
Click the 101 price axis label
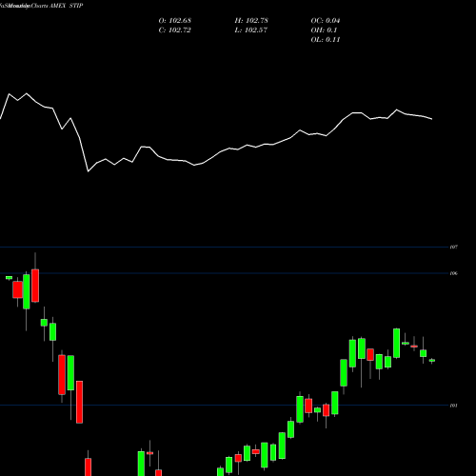[x=454, y=406]
